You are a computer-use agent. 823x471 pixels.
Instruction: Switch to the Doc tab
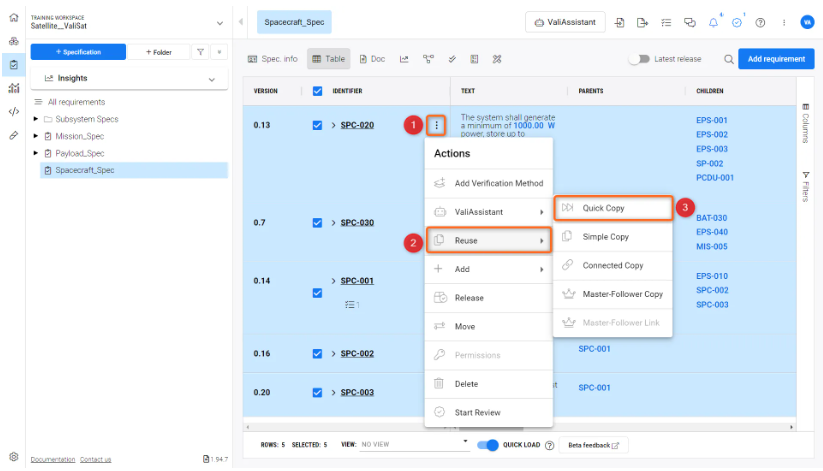[x=372, y=59]
